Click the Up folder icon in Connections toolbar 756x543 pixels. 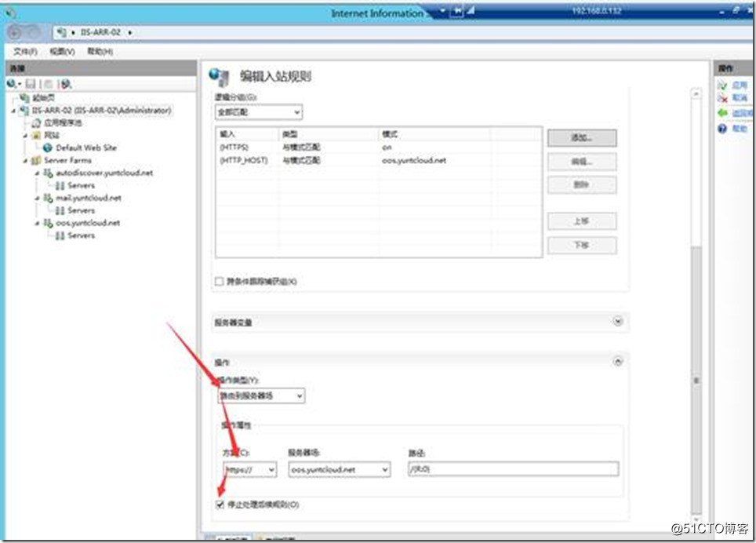(x=48, y=85)
